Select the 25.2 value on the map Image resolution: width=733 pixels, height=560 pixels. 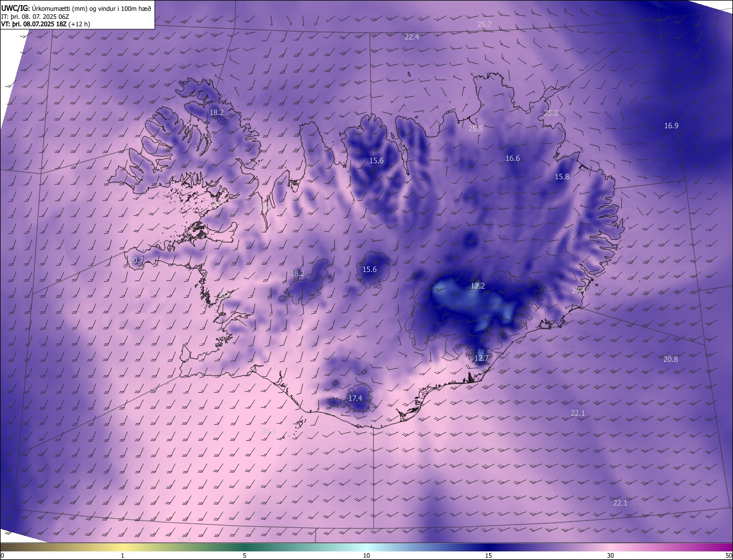point(551,113)
